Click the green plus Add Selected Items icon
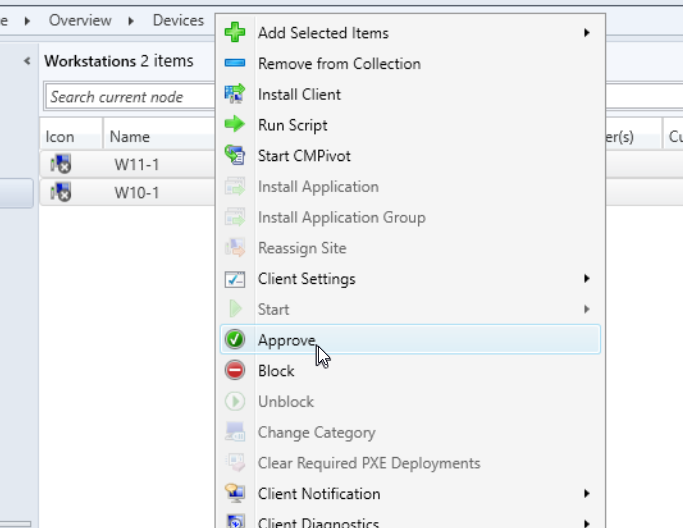The image size is (683, 528). [x=235, y=33]
